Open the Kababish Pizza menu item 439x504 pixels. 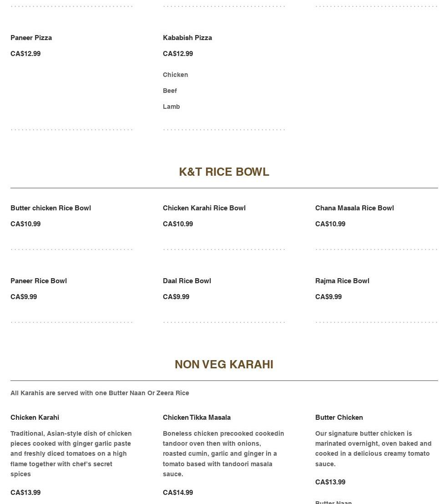[187, 38]
